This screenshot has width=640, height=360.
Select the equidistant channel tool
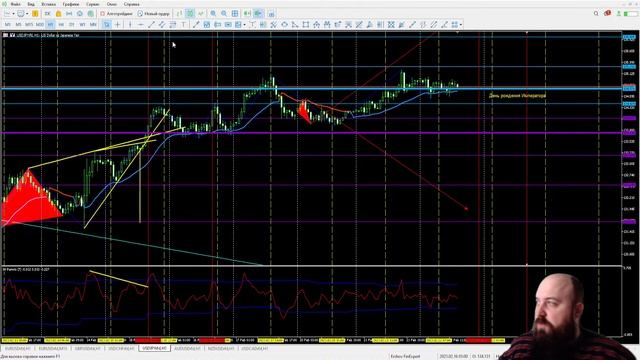(162, 25)
